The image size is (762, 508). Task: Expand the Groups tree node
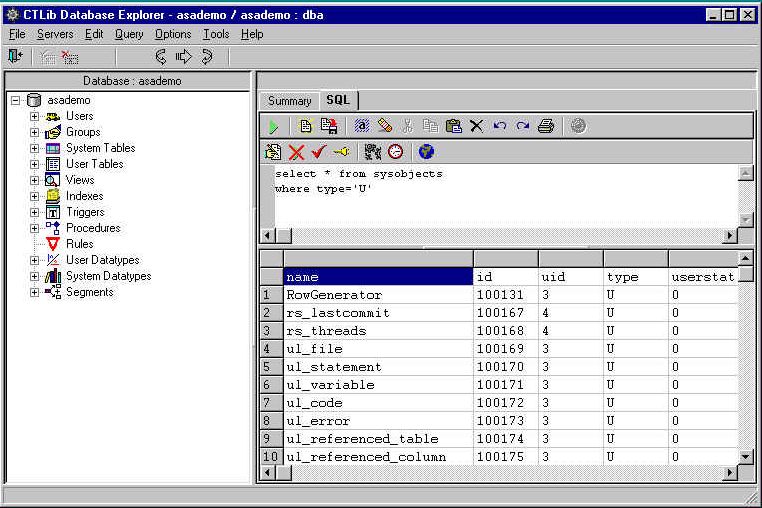[x=34, y=133]
